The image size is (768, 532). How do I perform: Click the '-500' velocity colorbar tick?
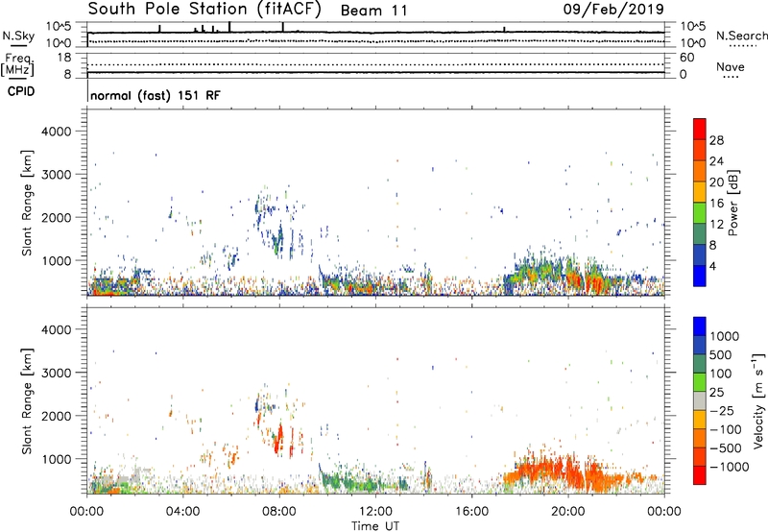[726, 448]
